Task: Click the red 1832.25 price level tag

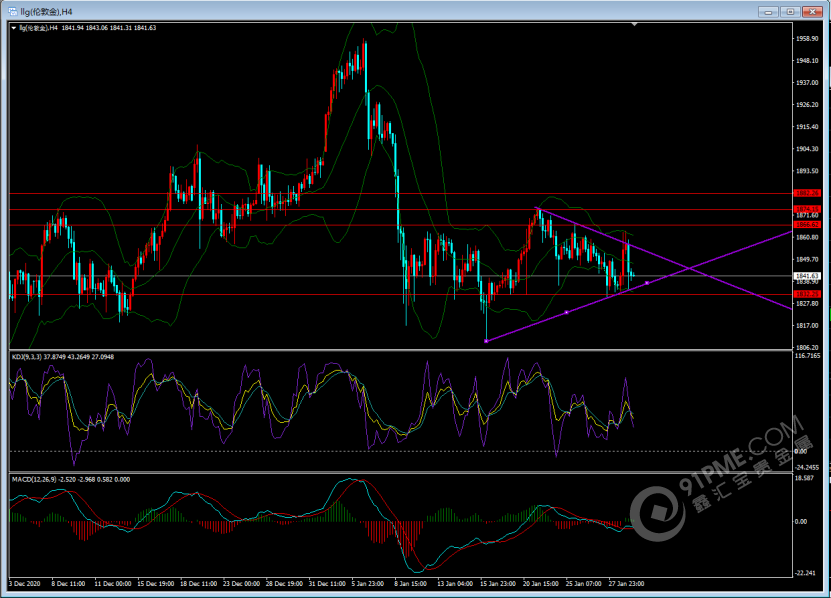Action: [x=807, y=294]
